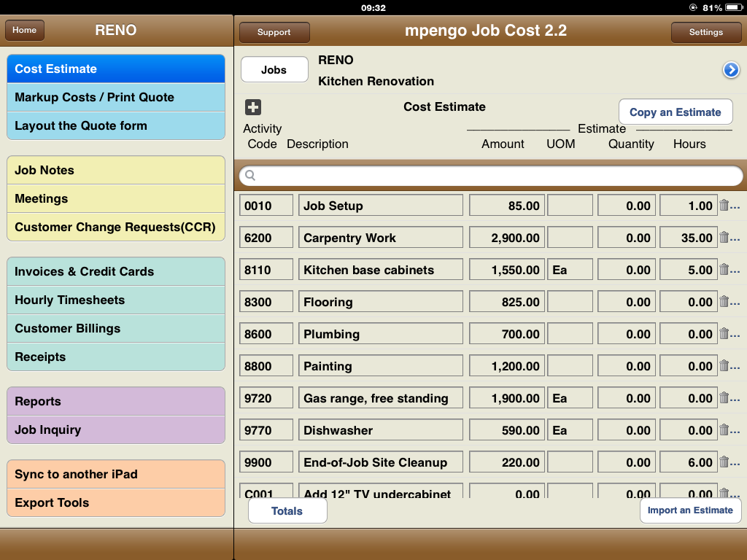Open job details with blue arrow
747x560 pixels.
(730, 70)
